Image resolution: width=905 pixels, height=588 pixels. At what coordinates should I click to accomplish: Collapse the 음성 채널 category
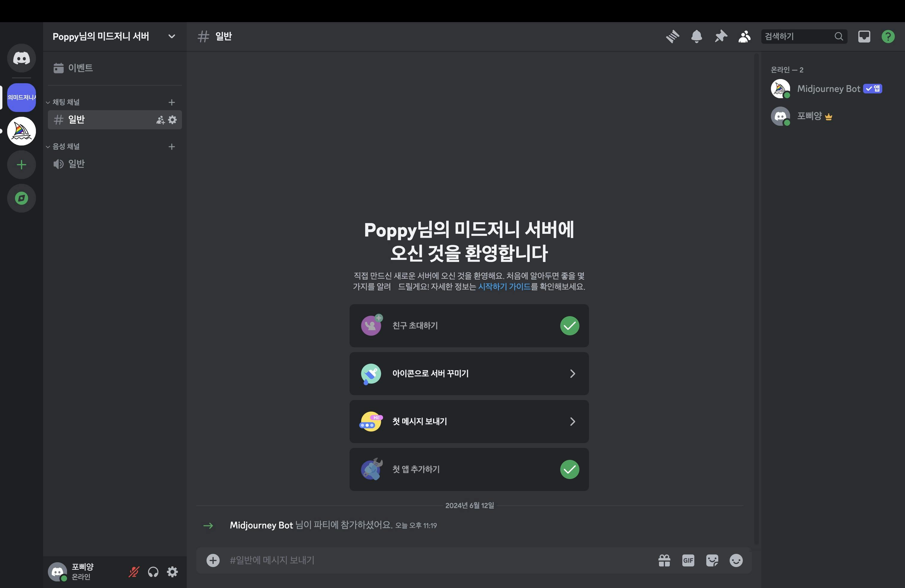click(x=66, y=146)
